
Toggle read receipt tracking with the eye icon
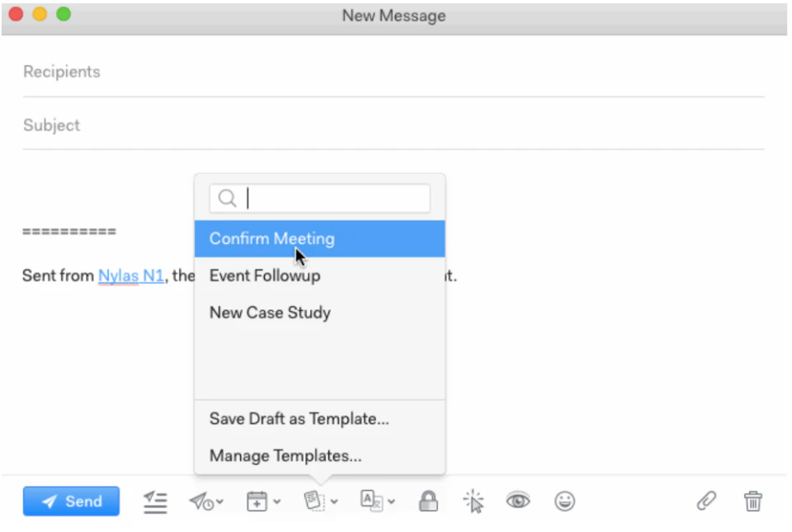[519, 501]
